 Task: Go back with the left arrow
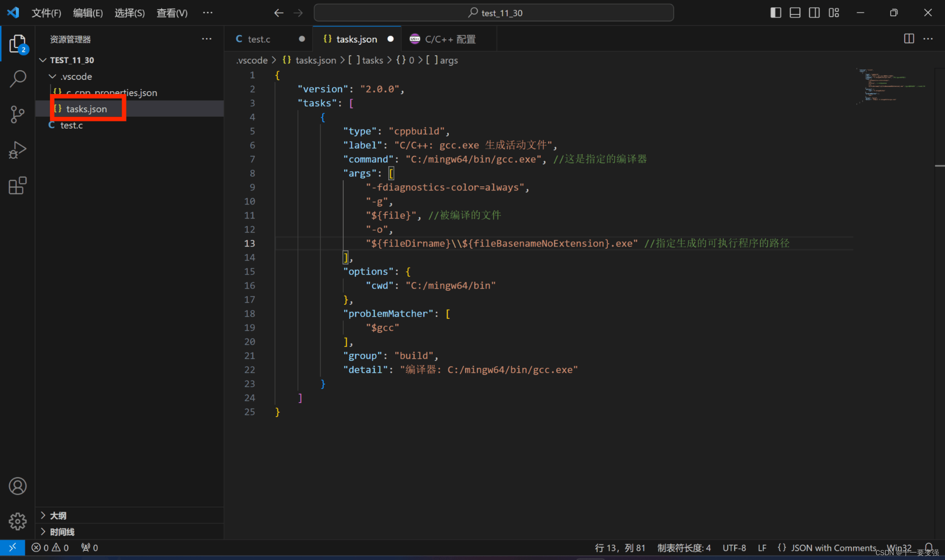click(x=278, y=13)
